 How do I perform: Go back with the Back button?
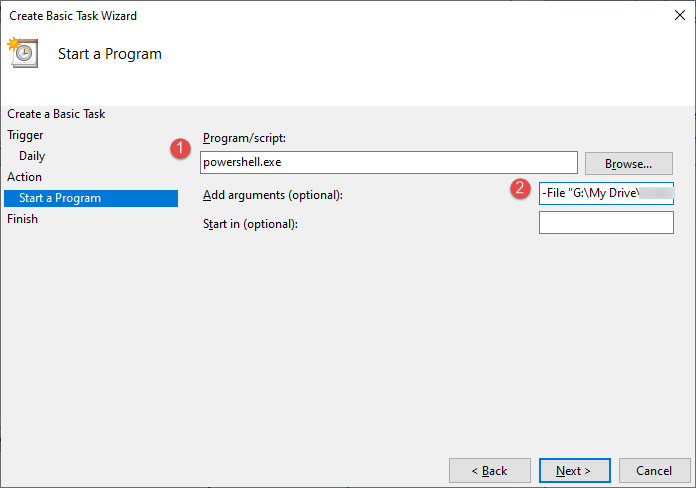490,470
